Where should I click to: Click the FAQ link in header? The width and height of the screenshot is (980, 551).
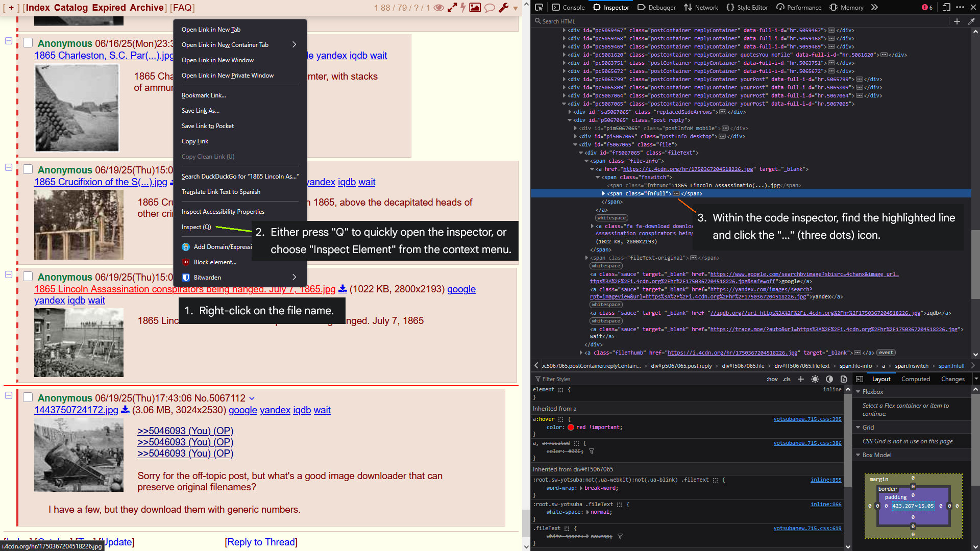coord(182,8)
